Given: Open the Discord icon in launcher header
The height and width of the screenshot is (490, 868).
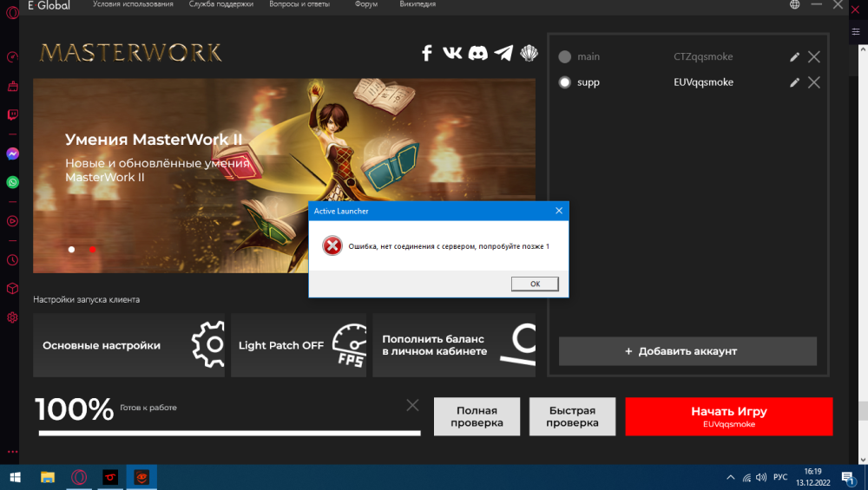Looking at the screenshot, I should (477, 54).
